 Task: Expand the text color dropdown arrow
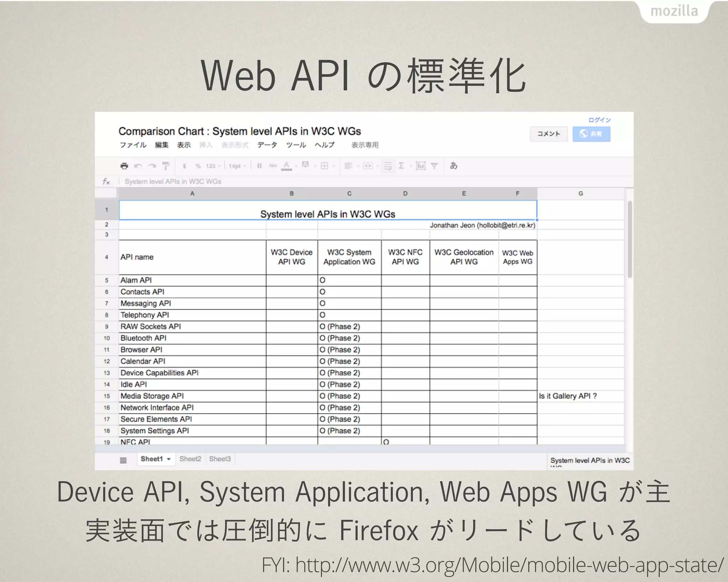[296, 166]
